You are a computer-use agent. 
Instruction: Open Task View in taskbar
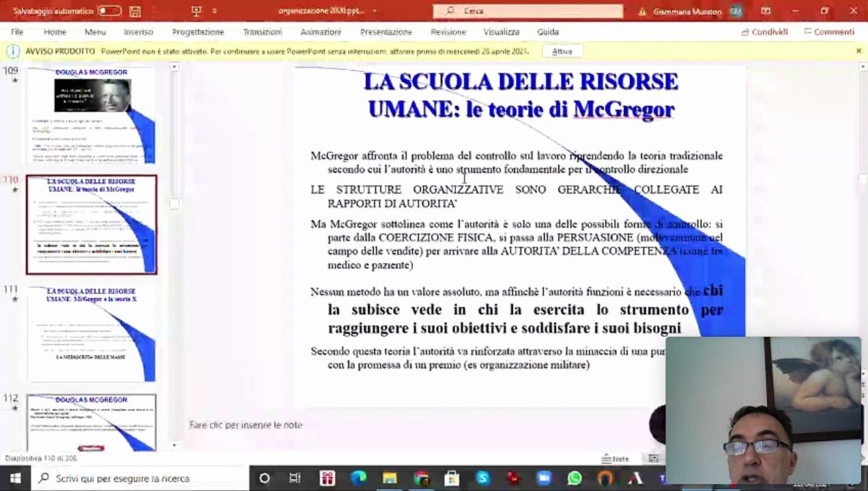click(x=295, y=478)
